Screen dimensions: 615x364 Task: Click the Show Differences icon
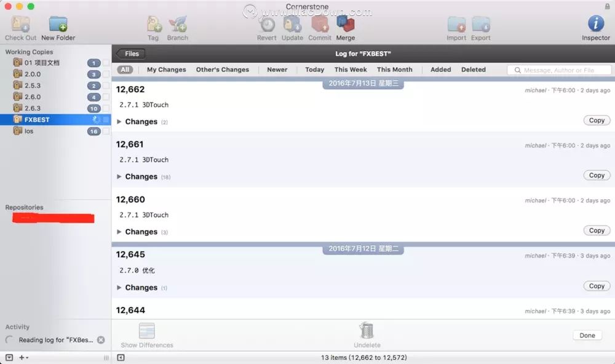pyautogui.click(x=147, y=331)
